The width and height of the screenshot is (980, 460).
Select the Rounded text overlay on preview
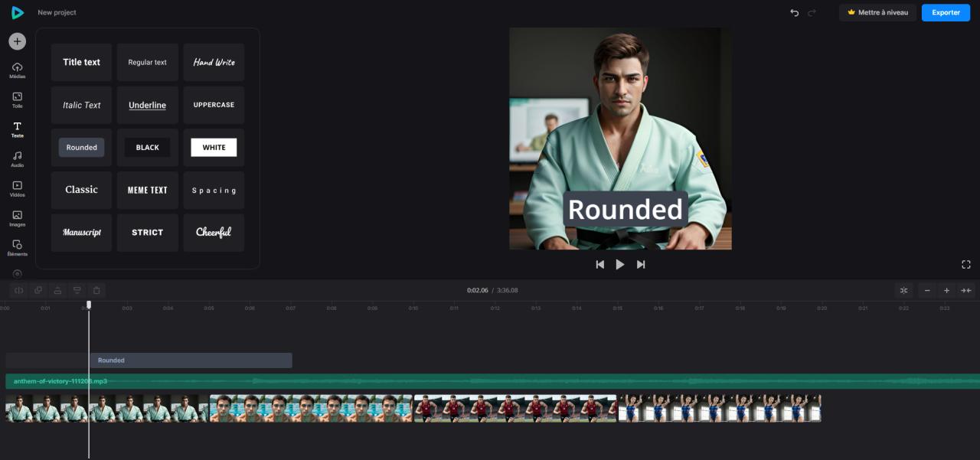pyautogui.click(x=625, y=209)
